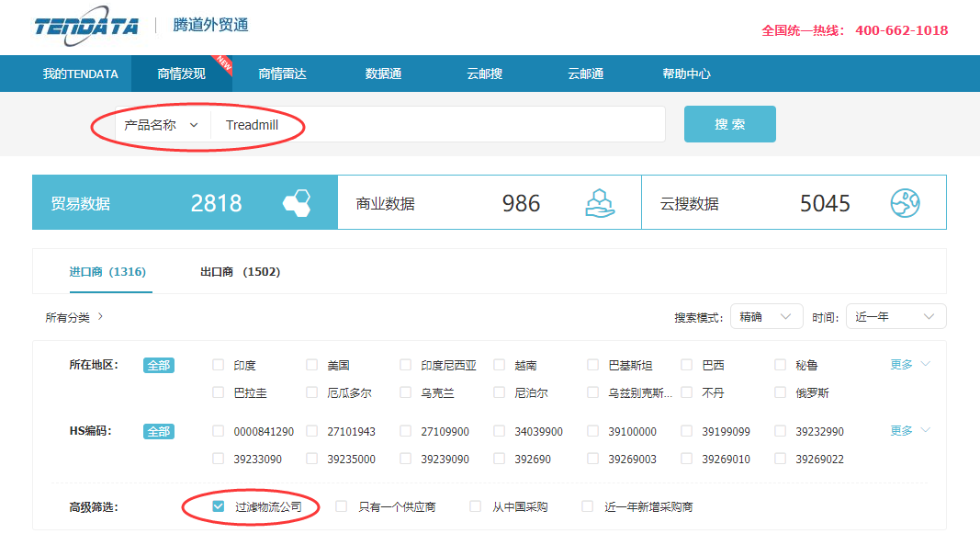Click the hexagon icon in 贸易数据 card

(x=297, y=203)
